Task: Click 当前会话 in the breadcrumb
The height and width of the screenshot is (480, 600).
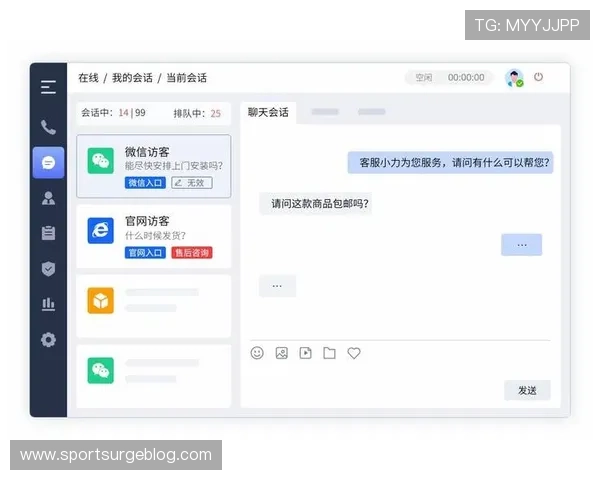Action: 187,78
